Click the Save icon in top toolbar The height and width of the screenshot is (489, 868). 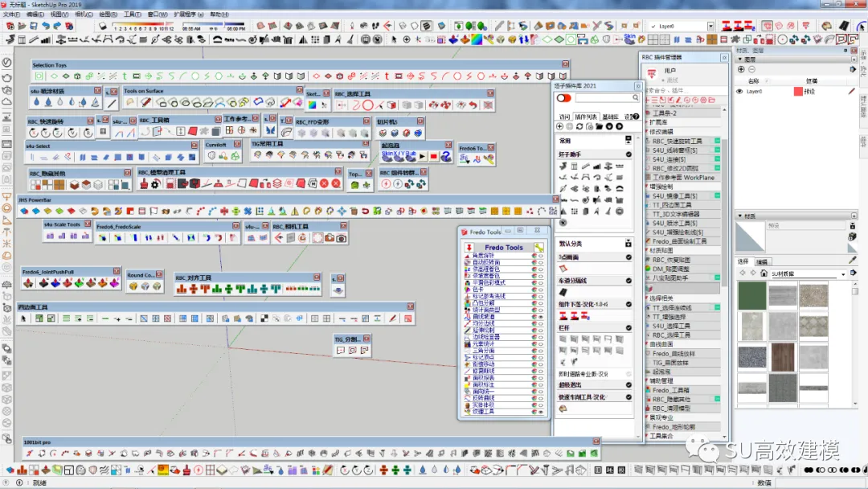click(34, 26)
